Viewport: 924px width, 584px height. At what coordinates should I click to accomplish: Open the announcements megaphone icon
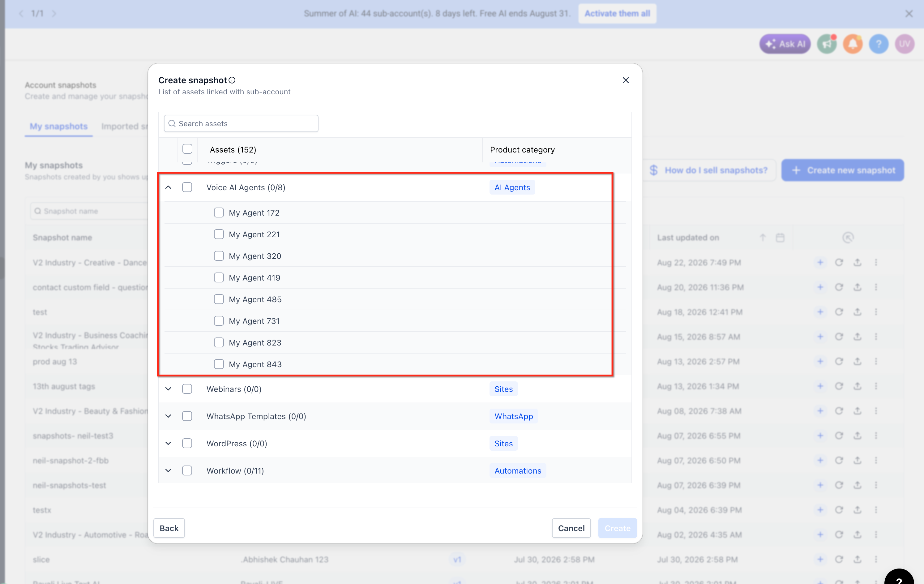[827, 44]
